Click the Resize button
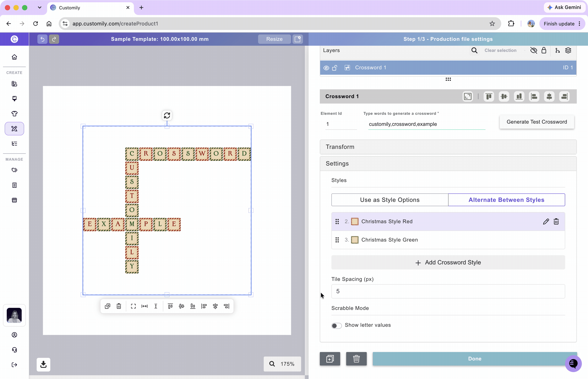 pos(274,39)
